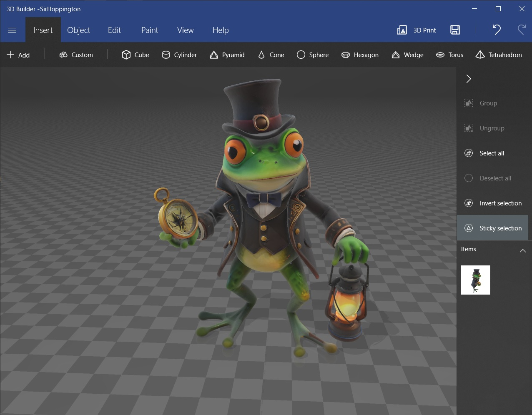
Task: Open the Object tab
Action: 78,30
